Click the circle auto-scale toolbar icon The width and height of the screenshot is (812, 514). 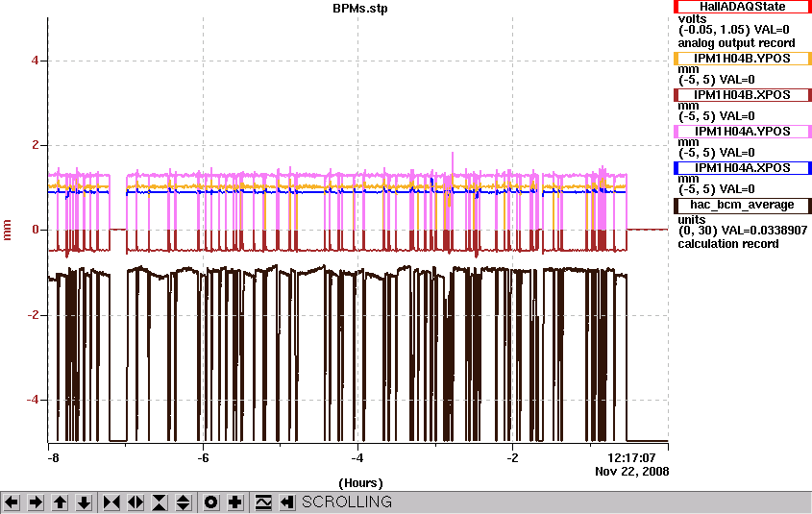(210, 502)
